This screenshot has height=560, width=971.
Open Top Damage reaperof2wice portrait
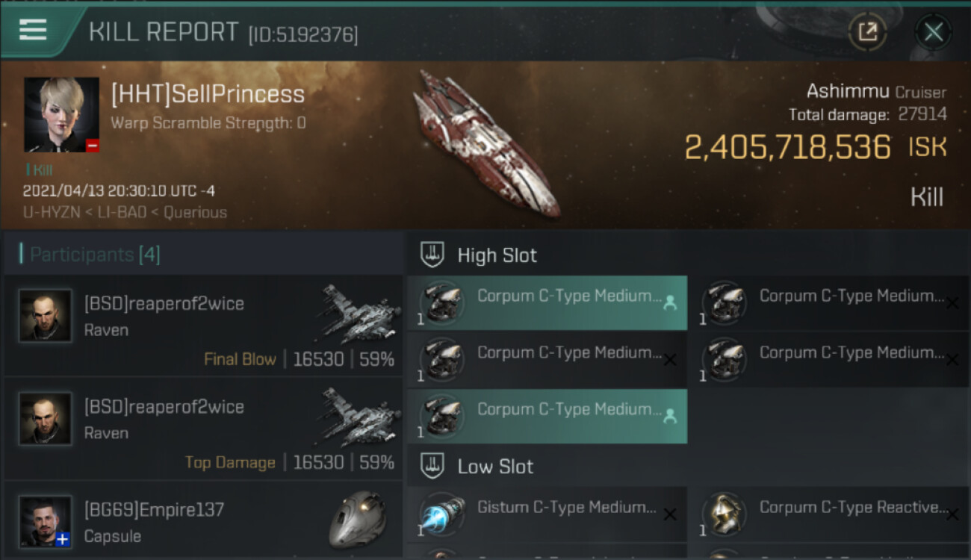46,419
